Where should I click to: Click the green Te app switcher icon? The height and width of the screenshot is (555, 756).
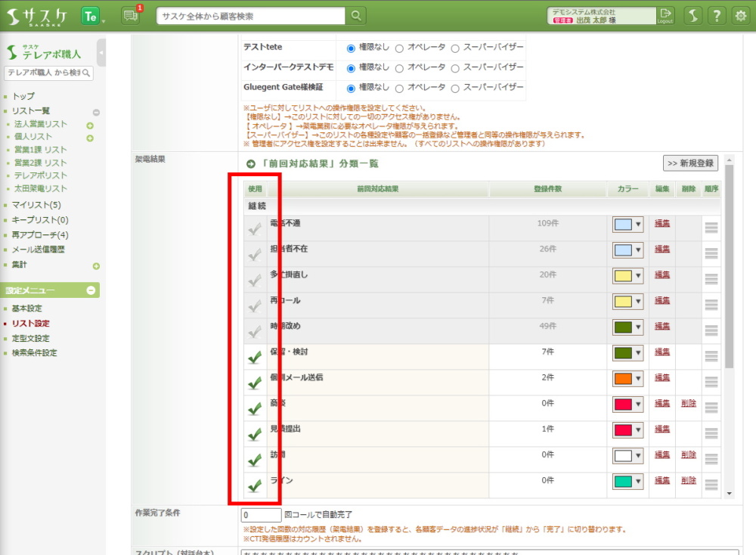point(91,16)
